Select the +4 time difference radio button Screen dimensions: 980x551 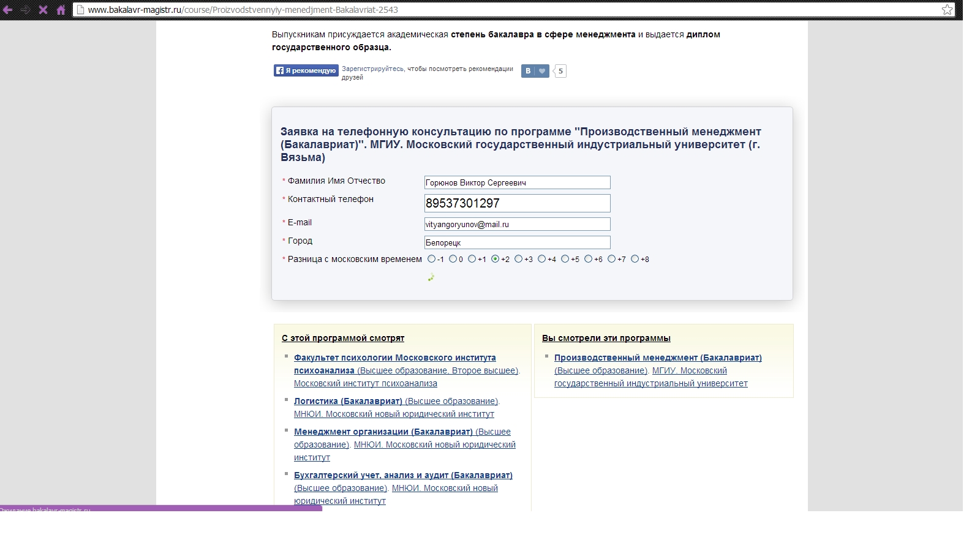pos(541,259)
